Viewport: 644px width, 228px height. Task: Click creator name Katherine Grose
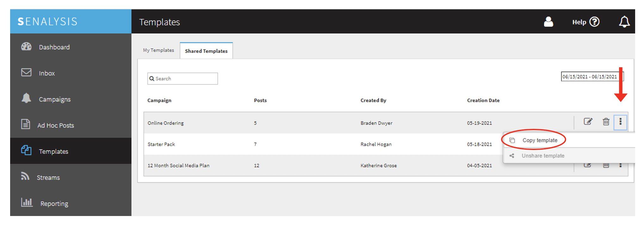point(378,165)
